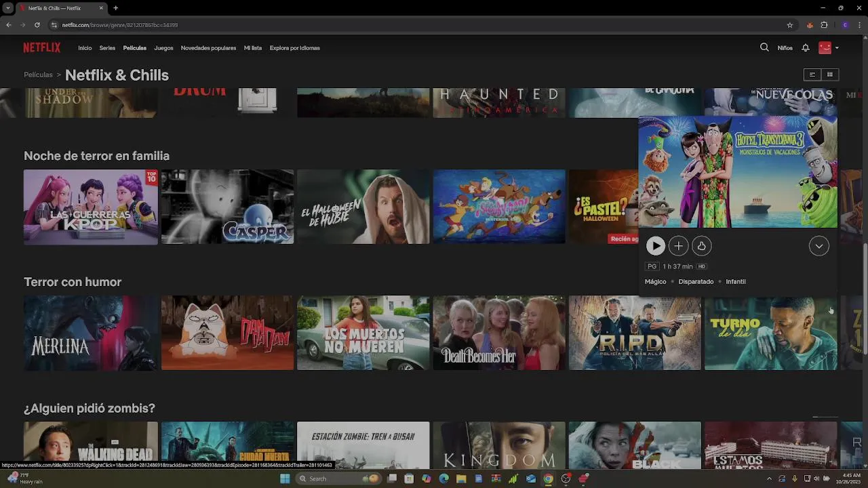Click the Netflix logo
868x488 pixels.
42,47
